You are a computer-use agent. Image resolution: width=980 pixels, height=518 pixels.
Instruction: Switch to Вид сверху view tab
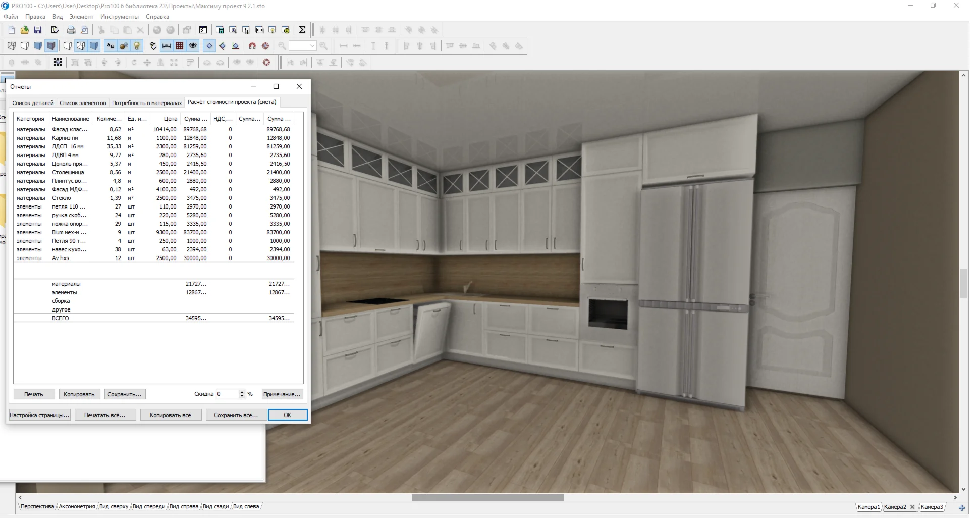[114, 506]
